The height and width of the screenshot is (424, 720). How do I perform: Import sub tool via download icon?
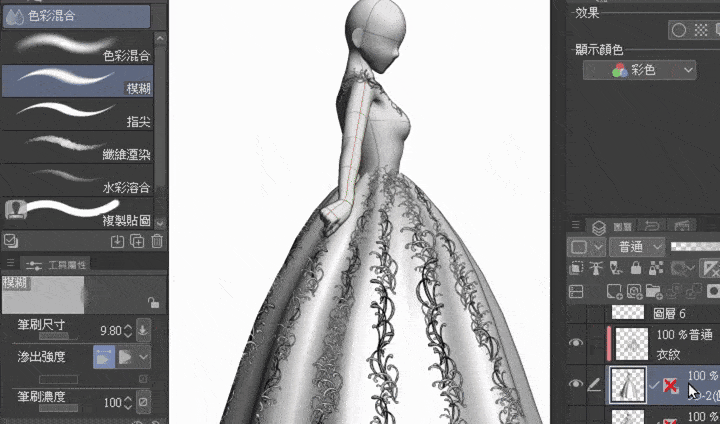[x=117, y=241]
